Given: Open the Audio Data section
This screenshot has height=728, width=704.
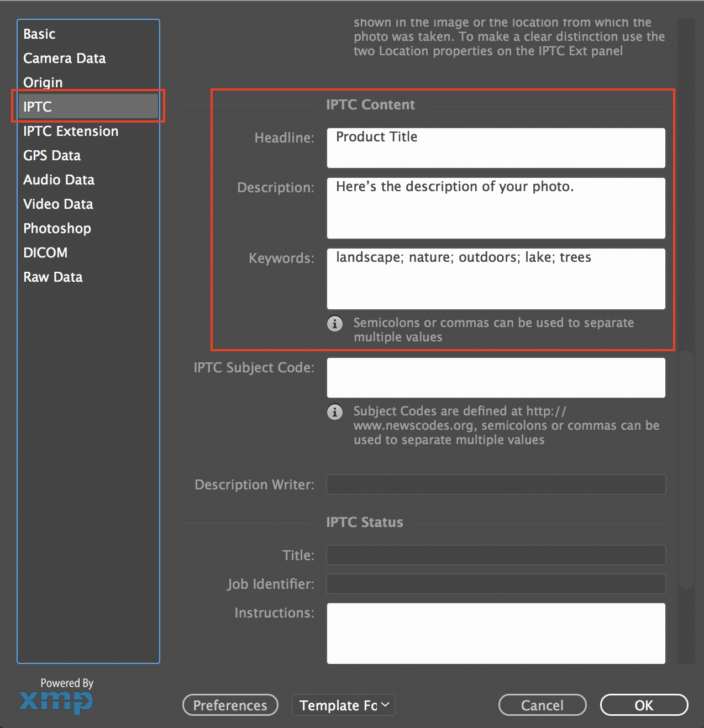Looking at the screenshot, I should (58, 180).
